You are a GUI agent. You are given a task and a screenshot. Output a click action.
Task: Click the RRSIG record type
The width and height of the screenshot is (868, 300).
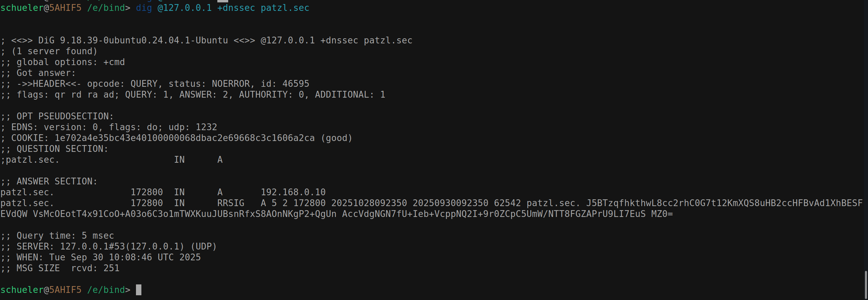(x=231, y=203)
